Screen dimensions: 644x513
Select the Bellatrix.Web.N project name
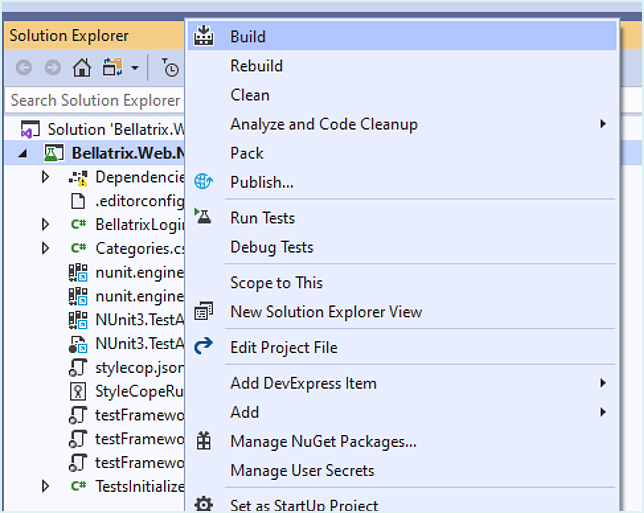pos(128,153)
